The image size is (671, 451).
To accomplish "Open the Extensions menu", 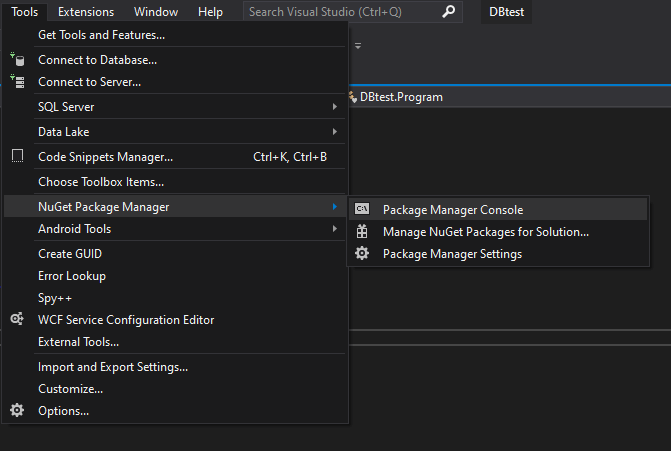I will [86, 12].
